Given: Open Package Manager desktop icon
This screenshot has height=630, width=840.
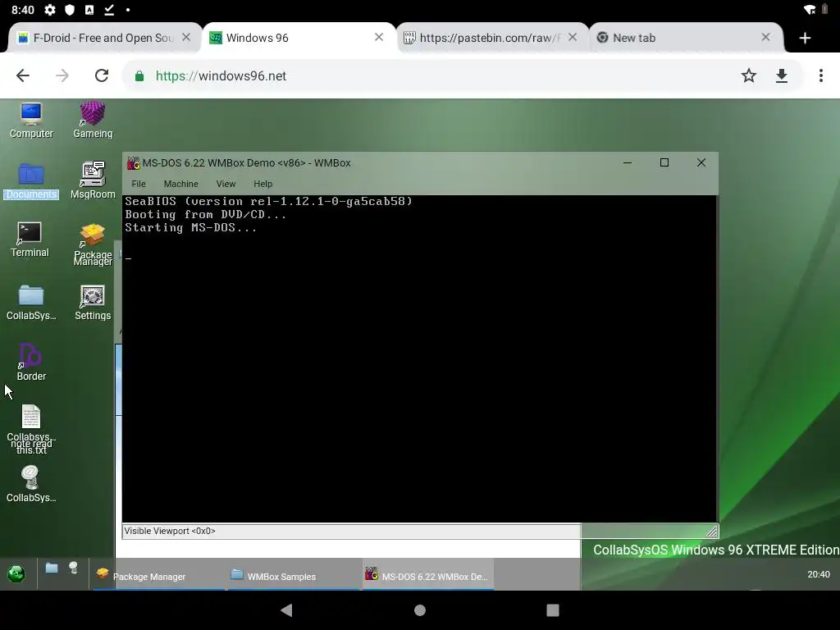Looking at the screenshot, I should (x=93, y=244).
